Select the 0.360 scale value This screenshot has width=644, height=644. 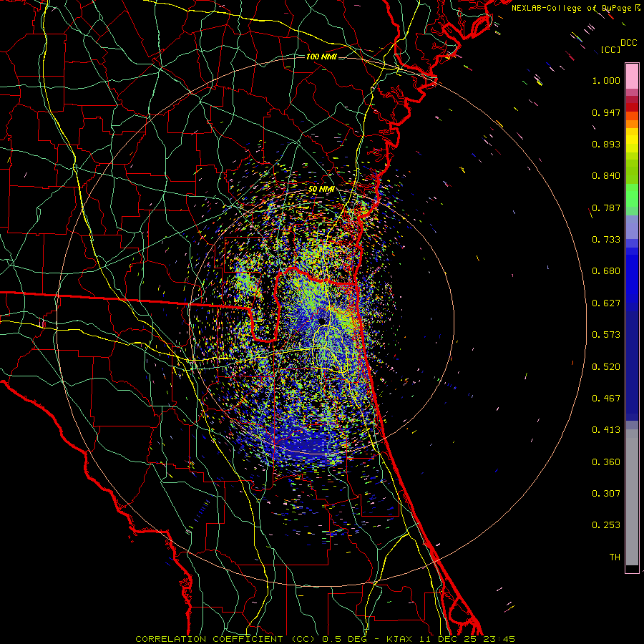(x=606, y=462)
